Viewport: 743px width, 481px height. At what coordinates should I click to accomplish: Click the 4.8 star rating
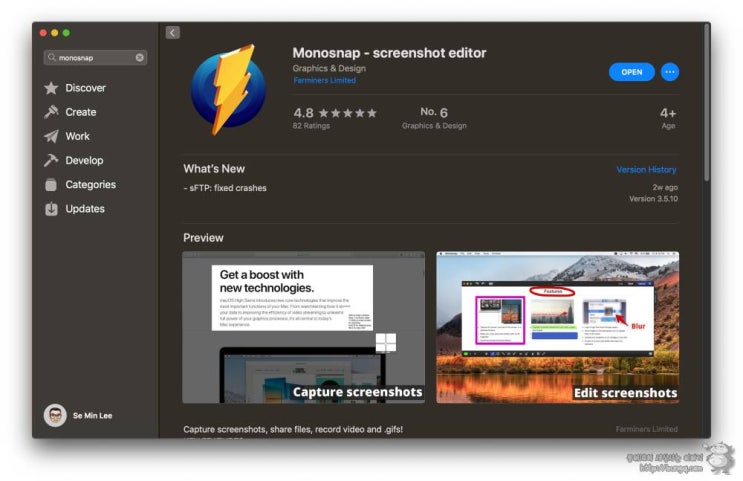click(335, 113)
